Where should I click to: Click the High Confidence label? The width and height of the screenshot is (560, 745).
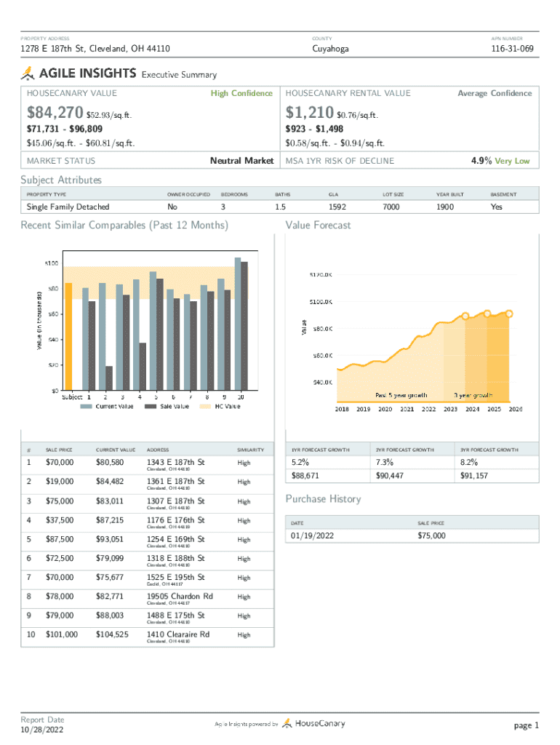point(241,93)
